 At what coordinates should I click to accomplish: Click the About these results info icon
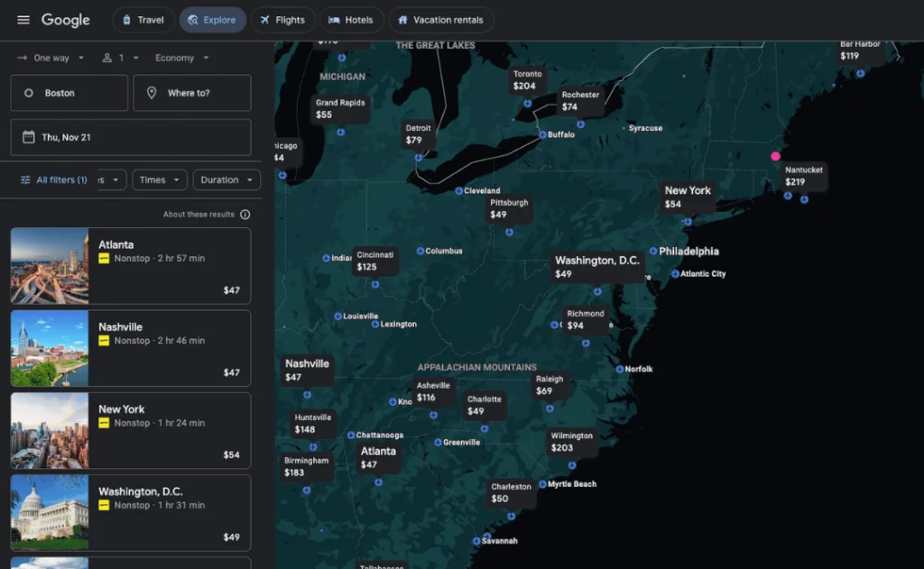click(245, 215)
